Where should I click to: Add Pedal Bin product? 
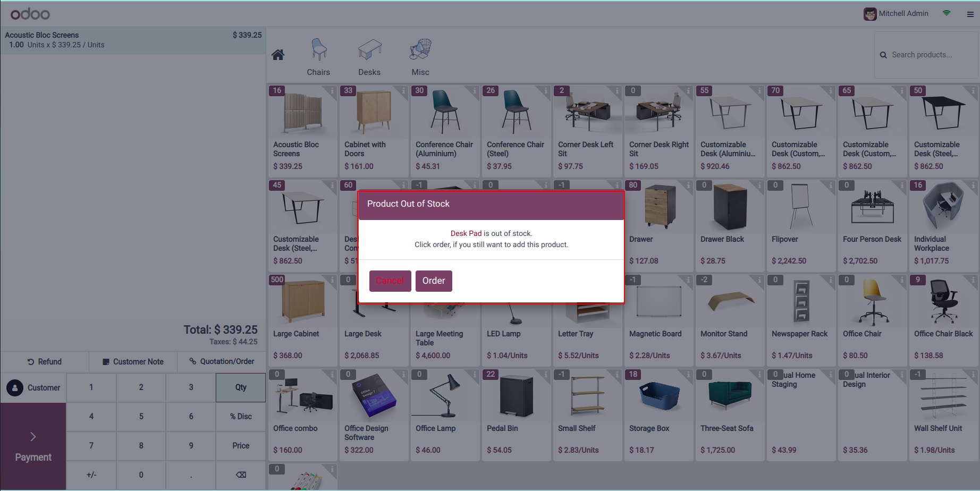516,414
